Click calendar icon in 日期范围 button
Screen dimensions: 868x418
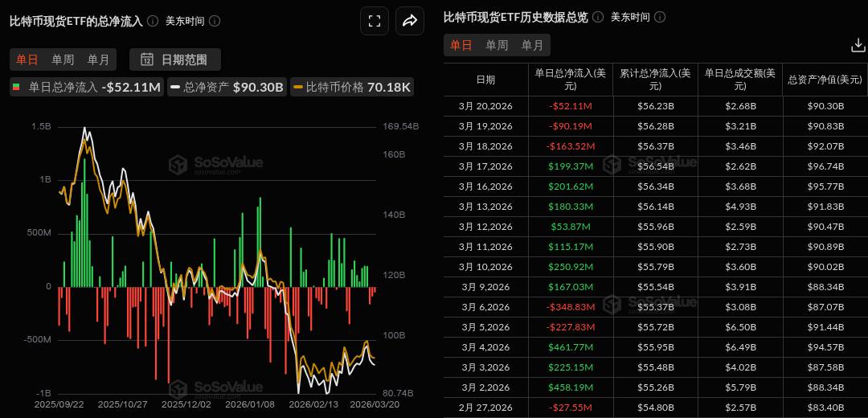(x=147, y=59)
